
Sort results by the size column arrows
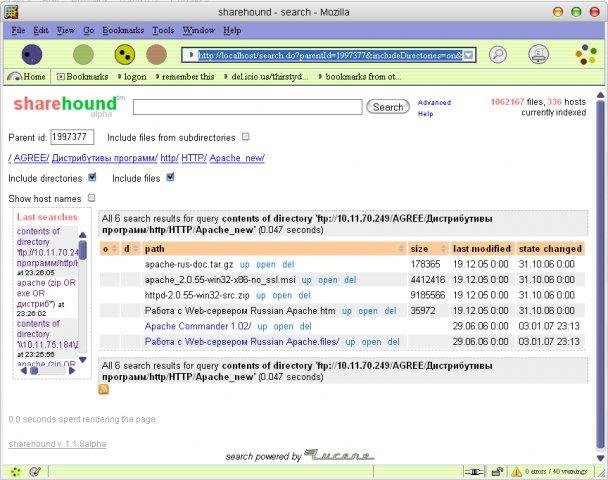click(x=443, y=249)
